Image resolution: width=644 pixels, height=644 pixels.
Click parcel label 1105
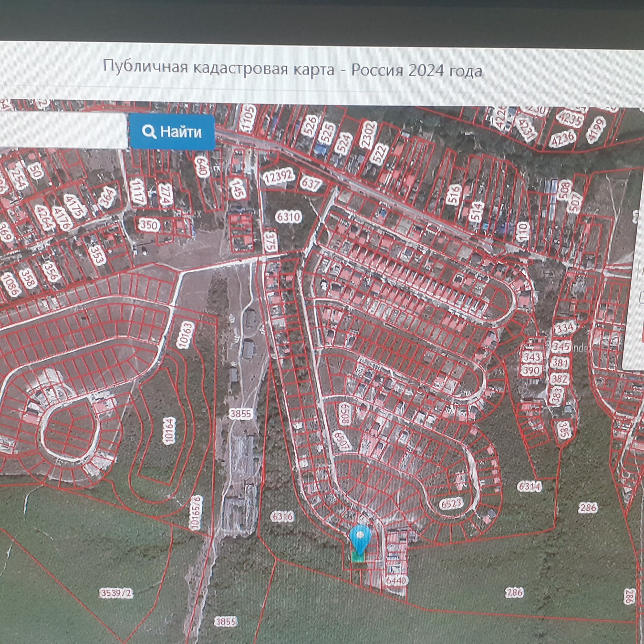point(248,118)
